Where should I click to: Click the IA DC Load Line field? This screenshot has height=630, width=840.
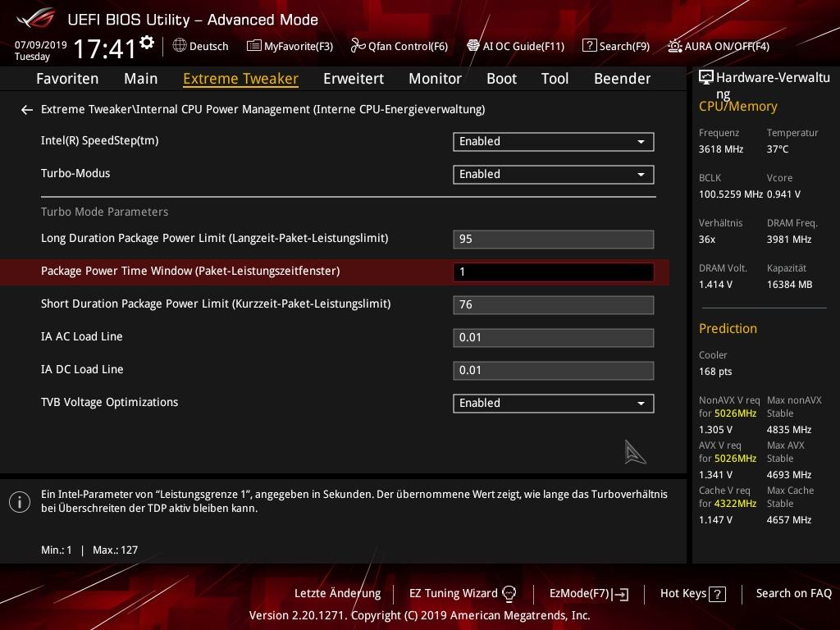pos(554,370)
